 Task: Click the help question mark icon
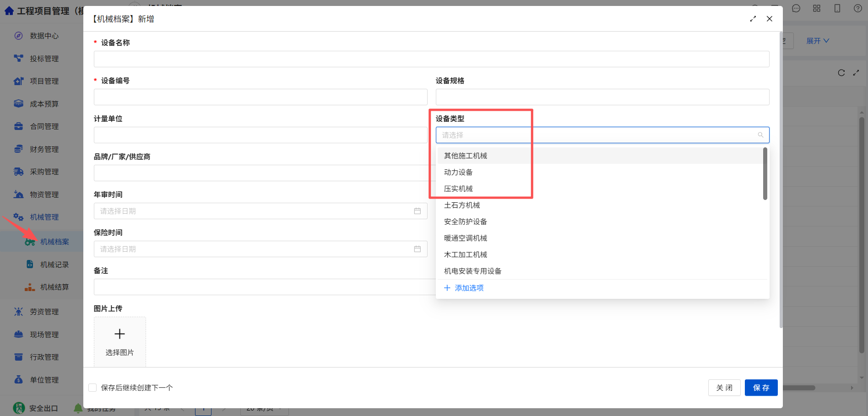[x=857, y=8]
